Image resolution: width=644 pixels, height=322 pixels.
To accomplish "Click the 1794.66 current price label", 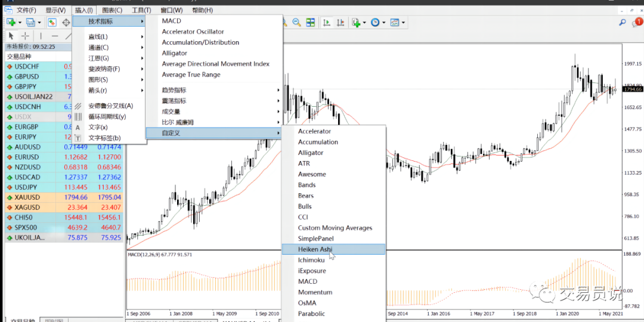I will [633, 89].
